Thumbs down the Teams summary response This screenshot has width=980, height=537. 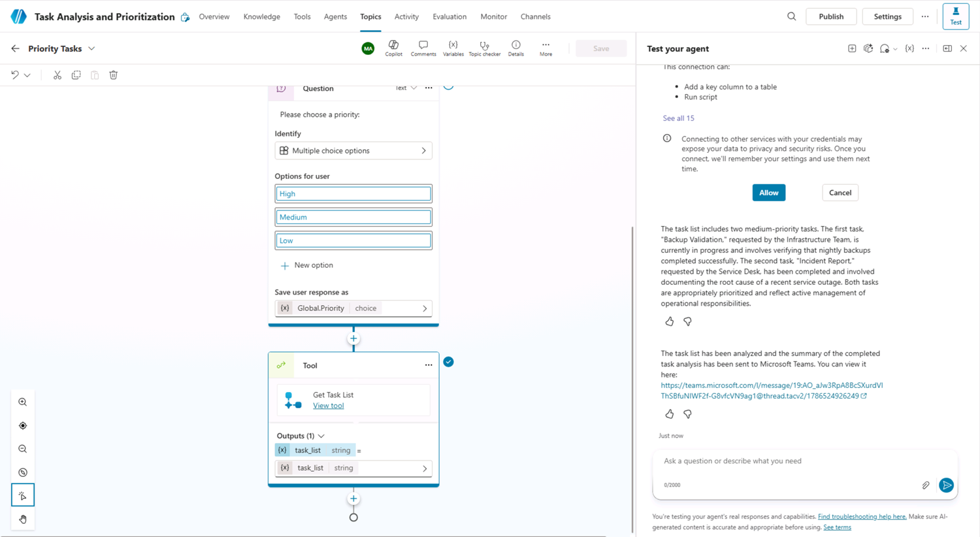click(x=687, y=414)
